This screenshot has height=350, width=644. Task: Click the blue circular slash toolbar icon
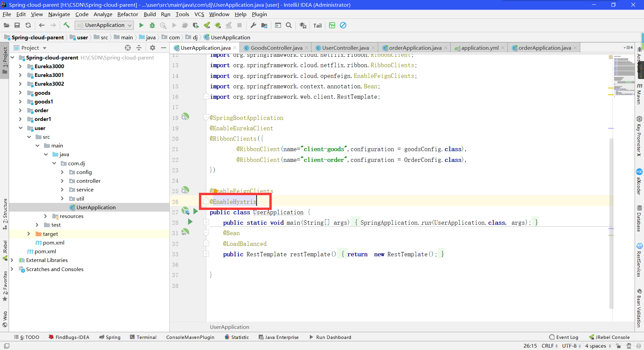point(343,25)
